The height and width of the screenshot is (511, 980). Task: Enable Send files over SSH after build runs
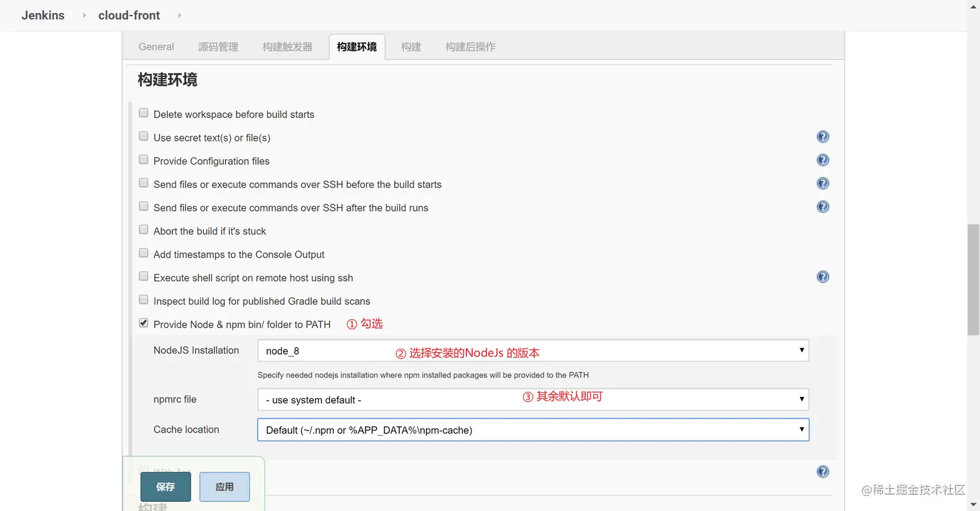coord(144,206)
